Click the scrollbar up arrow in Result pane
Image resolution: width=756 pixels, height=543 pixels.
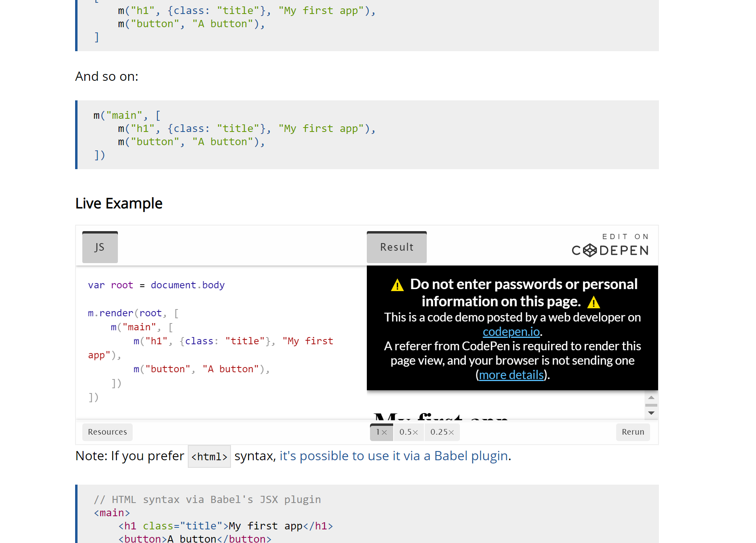coord(651,397)
